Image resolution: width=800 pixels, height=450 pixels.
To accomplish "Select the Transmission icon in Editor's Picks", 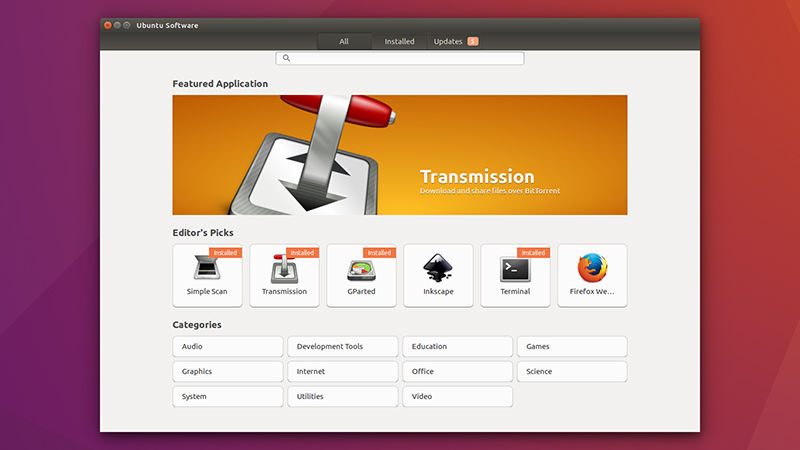I will (x=284, y=269).
